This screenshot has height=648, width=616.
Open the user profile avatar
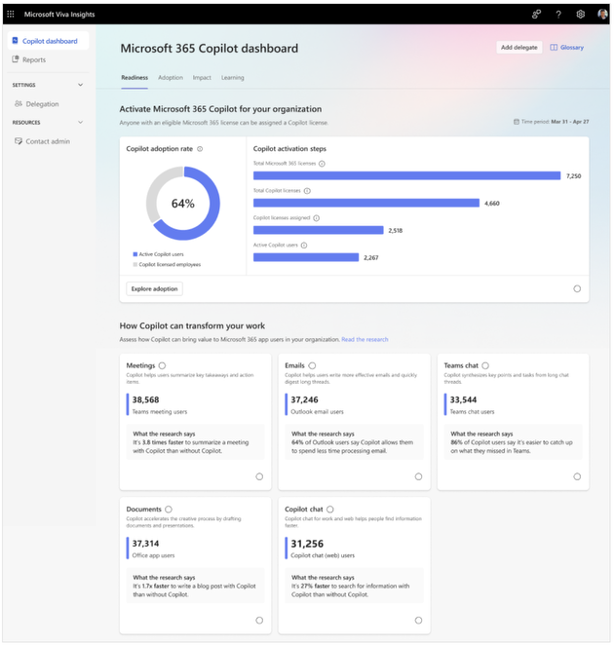(x=602, y=14)
